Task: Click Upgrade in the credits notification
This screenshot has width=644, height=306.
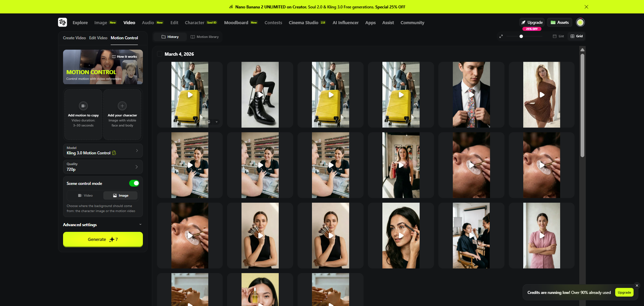Action: 624,293
